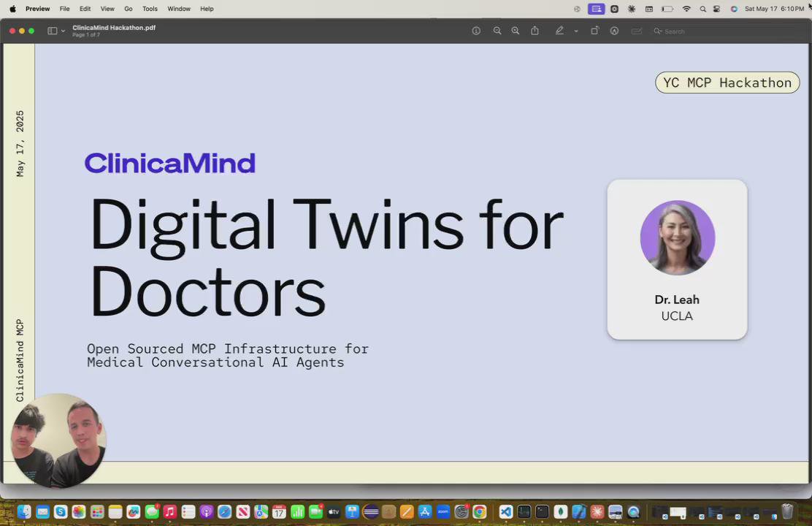Show the Markup toolbar
812x526 pixels.
[614, 31]
